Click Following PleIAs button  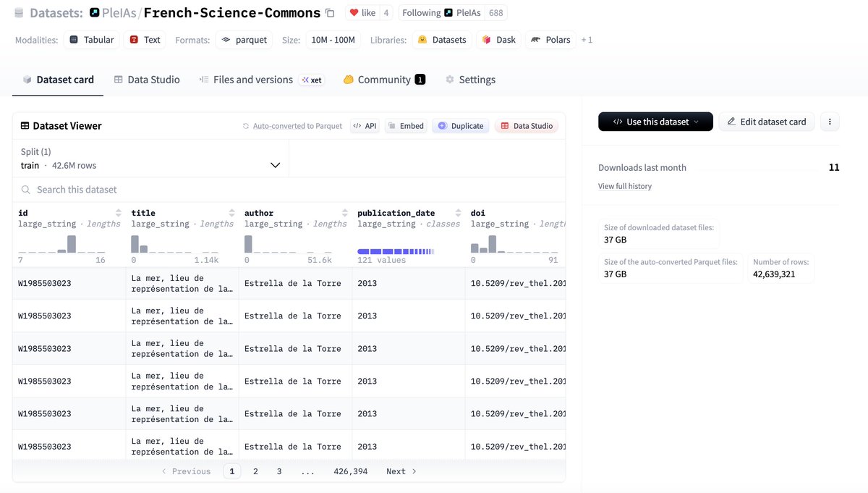(x=441, y=13)
